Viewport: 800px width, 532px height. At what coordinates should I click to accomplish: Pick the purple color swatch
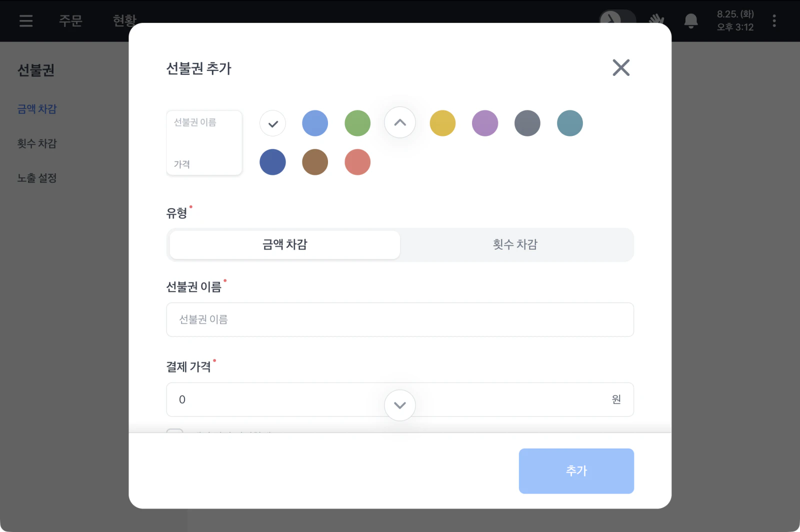[485, 123]
